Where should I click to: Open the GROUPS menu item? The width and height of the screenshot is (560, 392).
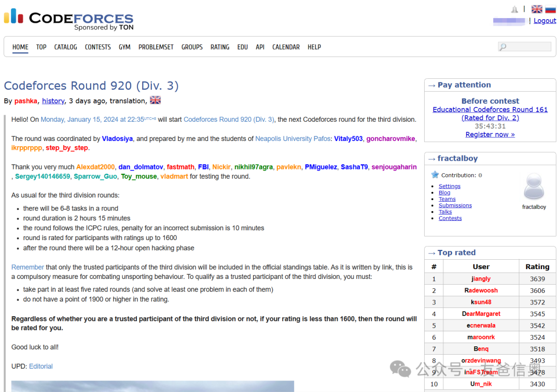tap(192, 47)
